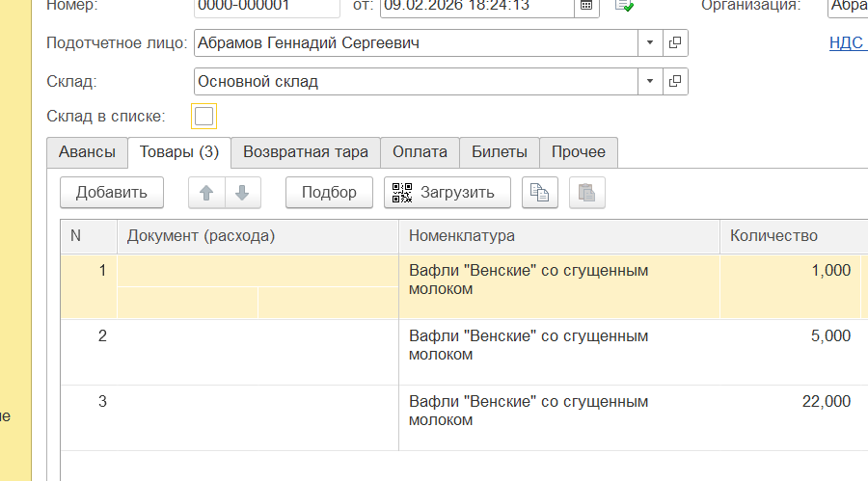
Task: Click the posted document status icon
Action: (624, 6)
